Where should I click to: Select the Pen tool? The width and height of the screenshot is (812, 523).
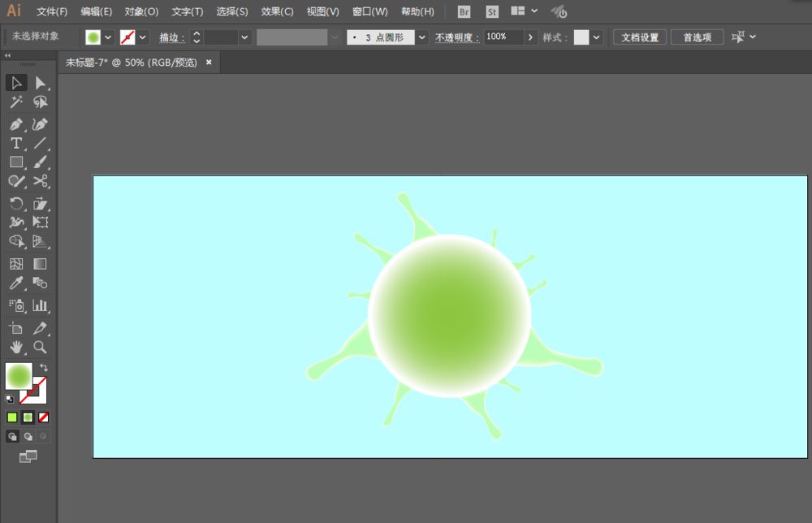[15, 124]
